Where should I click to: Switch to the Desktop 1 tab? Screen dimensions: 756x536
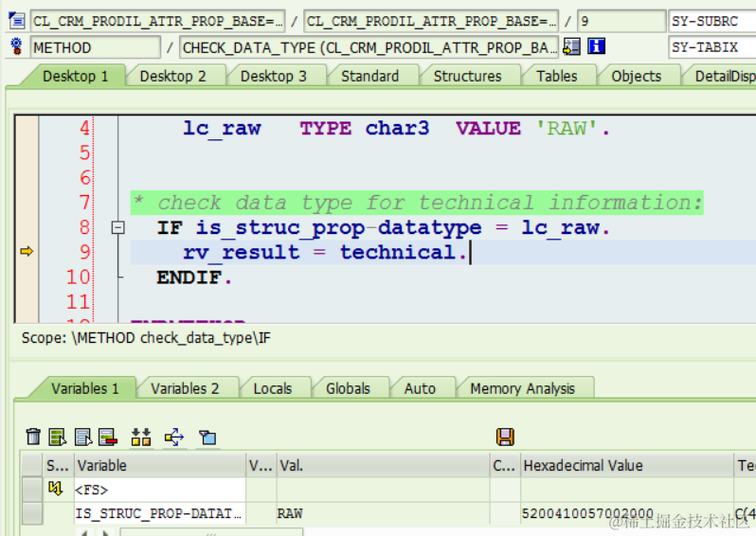coord(75,76)
